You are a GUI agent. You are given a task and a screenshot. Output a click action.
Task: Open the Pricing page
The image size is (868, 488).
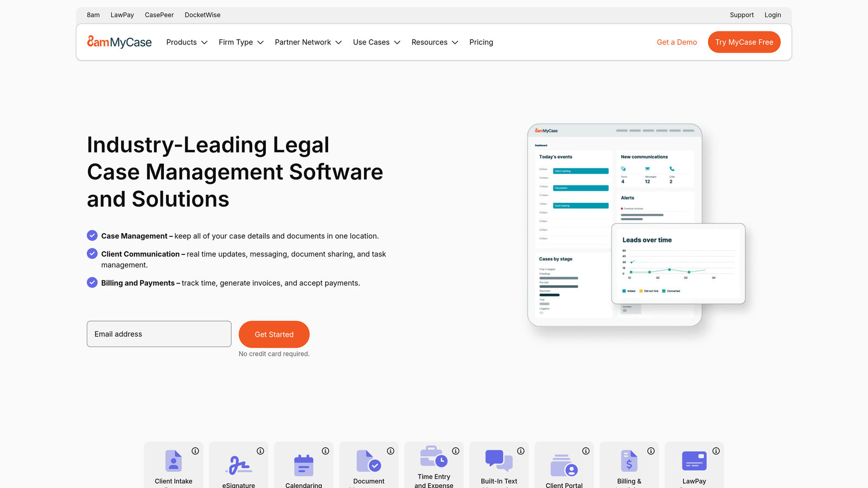pyautogui.click(x=481, y=42)
